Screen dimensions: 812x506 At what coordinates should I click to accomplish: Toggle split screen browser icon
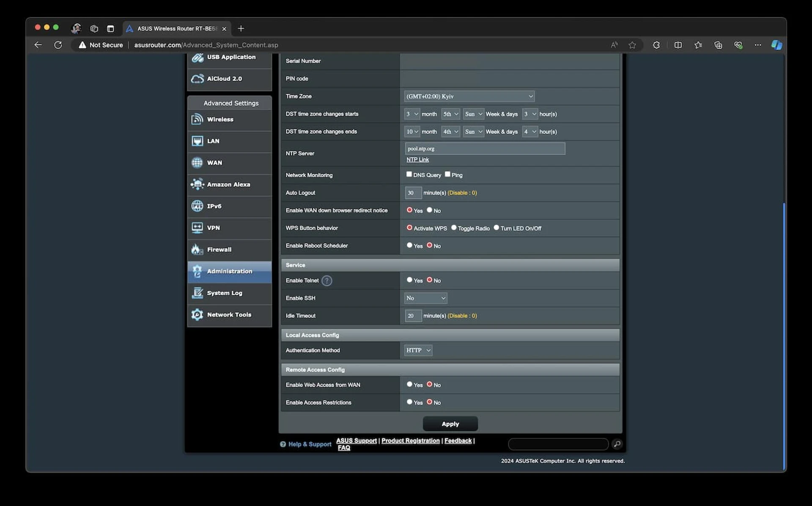678,45
